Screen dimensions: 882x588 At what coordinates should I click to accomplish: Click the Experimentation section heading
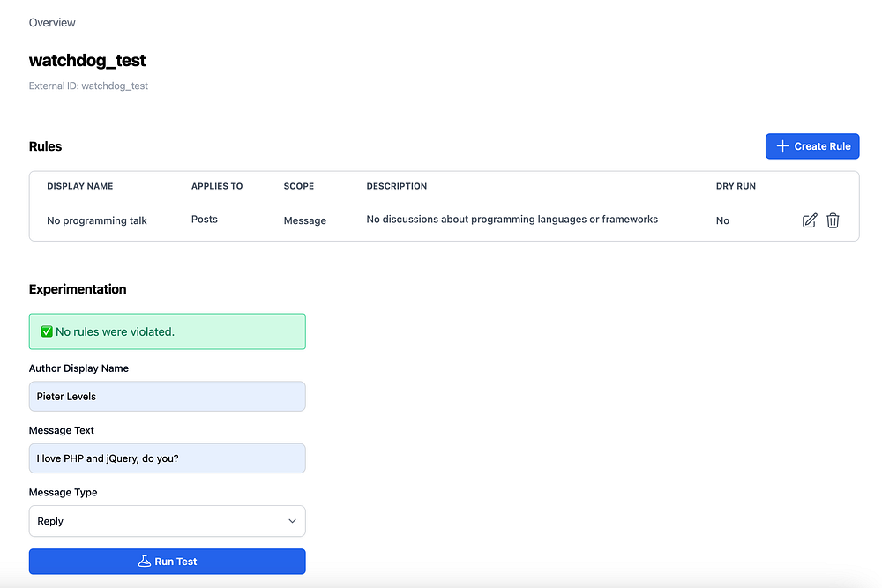(78, 289)
